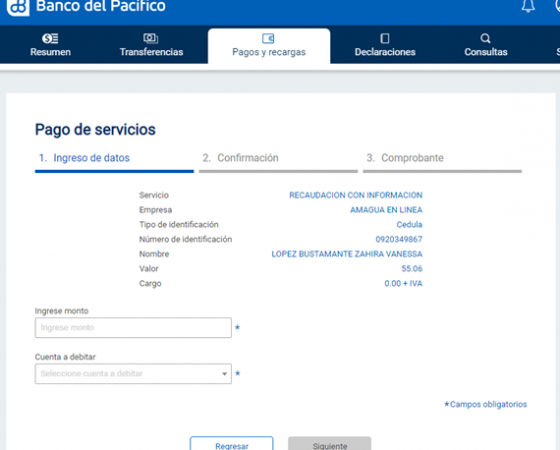Click the Servicio label

click(x=154, y=195)
